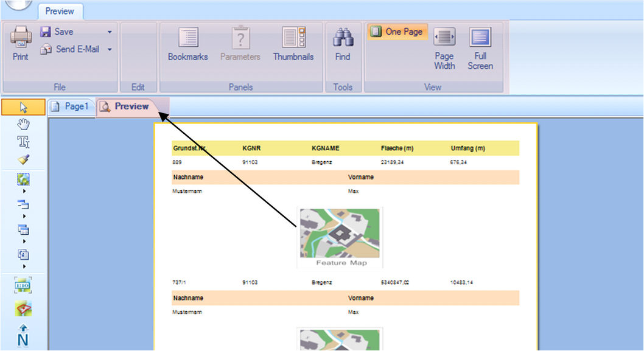644x351 pixels.
Task: Expand arrow below the bands tool
Action: (x=24, y=217)
